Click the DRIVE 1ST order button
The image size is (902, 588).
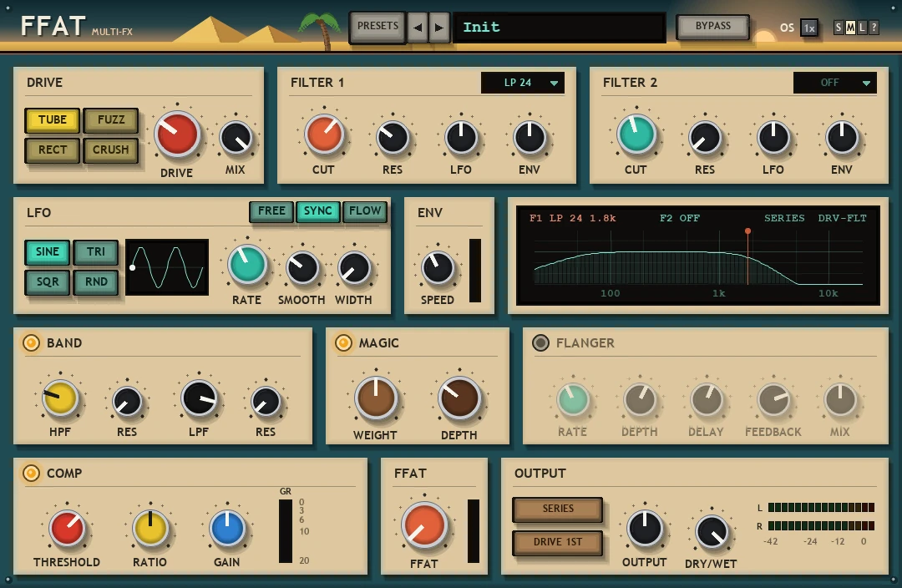[557, 543]
